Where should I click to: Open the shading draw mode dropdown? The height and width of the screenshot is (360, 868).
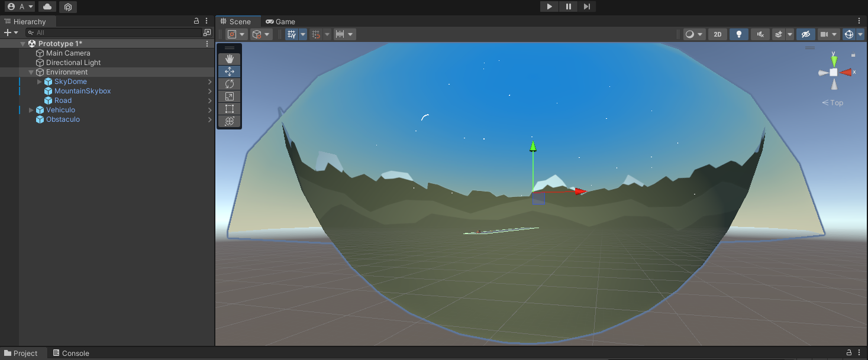(x=693, y=34)
